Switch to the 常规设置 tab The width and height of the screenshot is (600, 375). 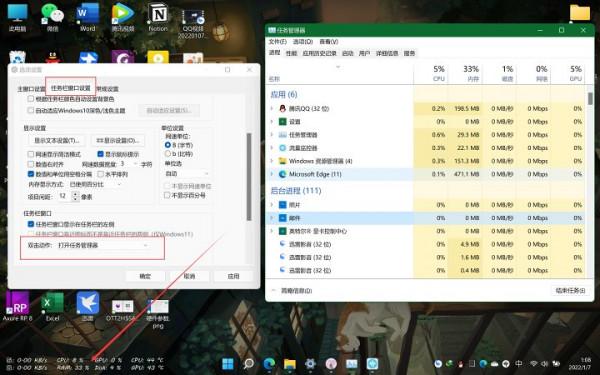[x=108, y=89]
